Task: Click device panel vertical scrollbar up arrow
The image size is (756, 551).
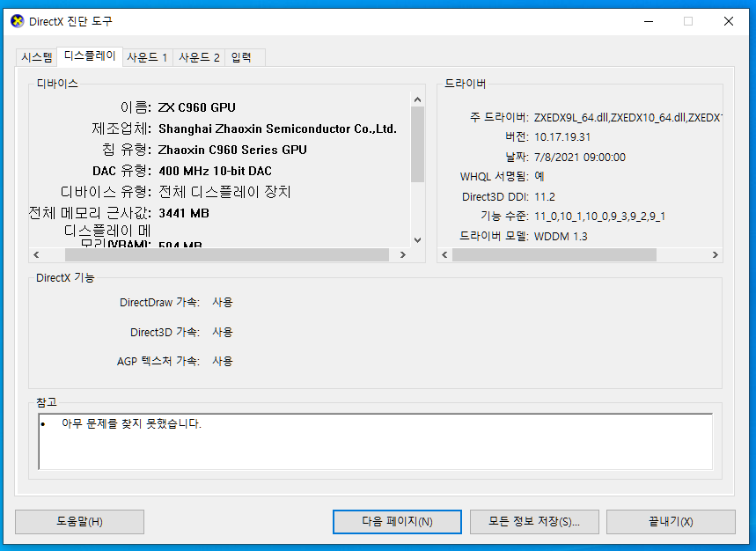Action: coord(417,99)
